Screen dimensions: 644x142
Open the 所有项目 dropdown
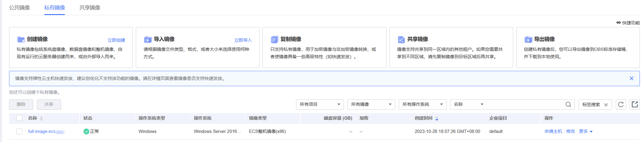[320, 104]
